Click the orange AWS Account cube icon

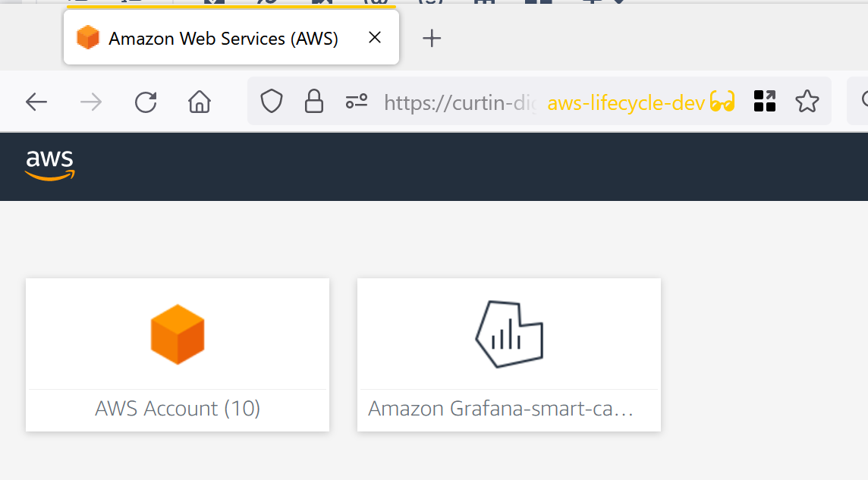[x=177, y=334]
